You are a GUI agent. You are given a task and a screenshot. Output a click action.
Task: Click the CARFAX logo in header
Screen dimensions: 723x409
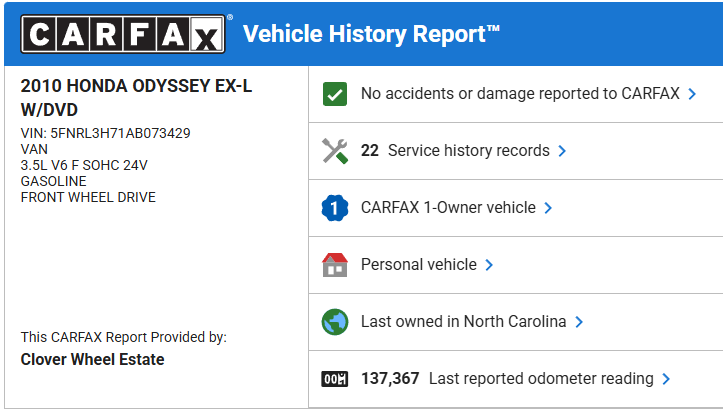124,36
